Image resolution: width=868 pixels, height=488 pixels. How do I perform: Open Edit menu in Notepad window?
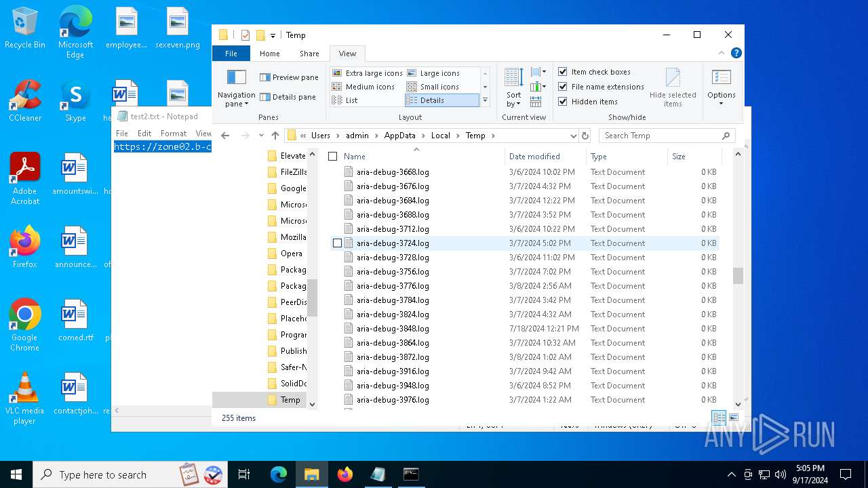pyautogui.click(x=144, y=134)
